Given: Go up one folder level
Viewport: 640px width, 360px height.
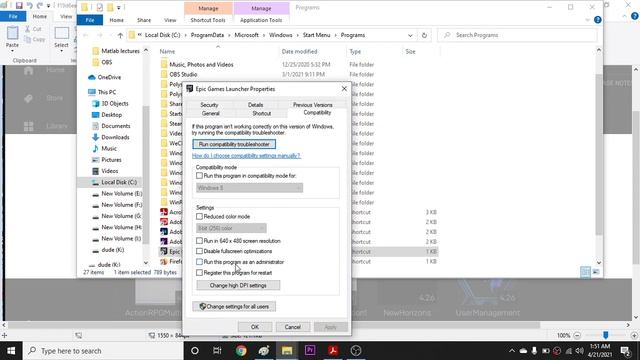Looking at the screenshot, I should [120, 36].
